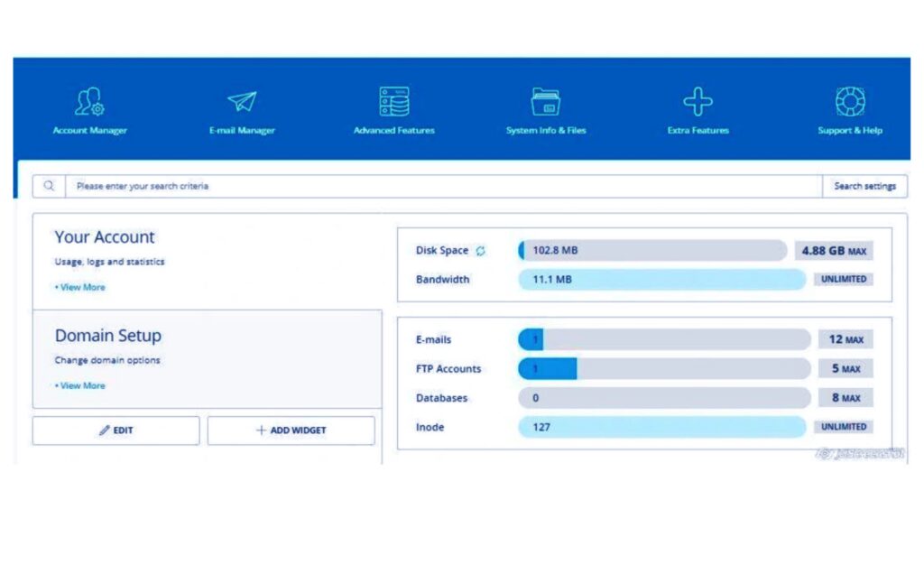The image size is (924, 565).
Task: View more account usage statistics
Action: 81,287
